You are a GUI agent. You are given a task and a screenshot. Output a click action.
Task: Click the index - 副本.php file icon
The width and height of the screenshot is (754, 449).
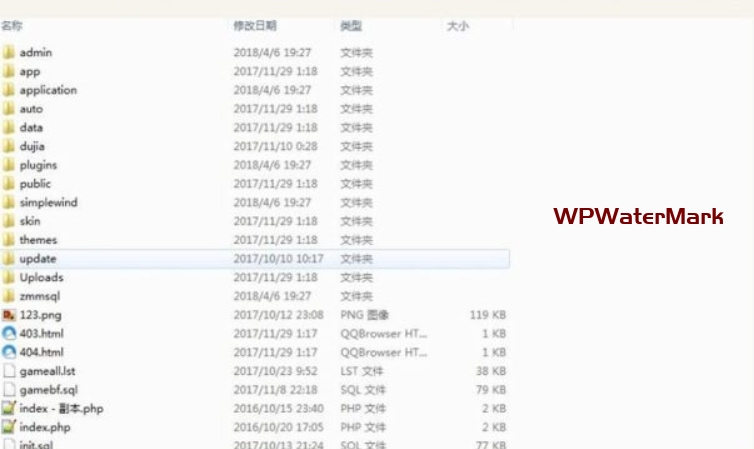pyautogui.click(x=9, y=408)
